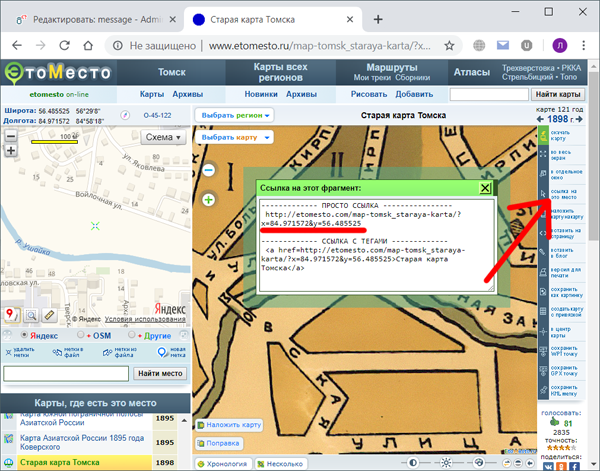Go to previous year map arrow
Image resolution: width=600 pixels, height=471 pixels.
click(x=540, y=119)
